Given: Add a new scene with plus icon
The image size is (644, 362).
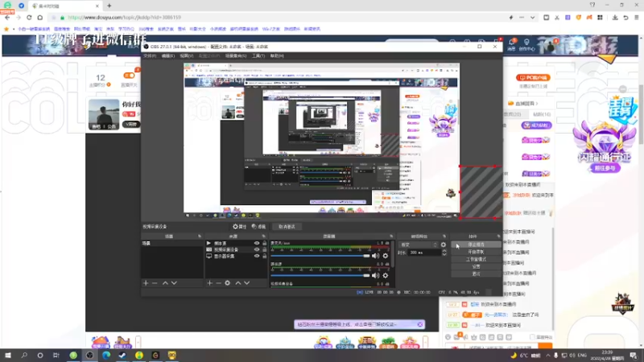Looking at the screenshot, I should click(x=146, y=283).
